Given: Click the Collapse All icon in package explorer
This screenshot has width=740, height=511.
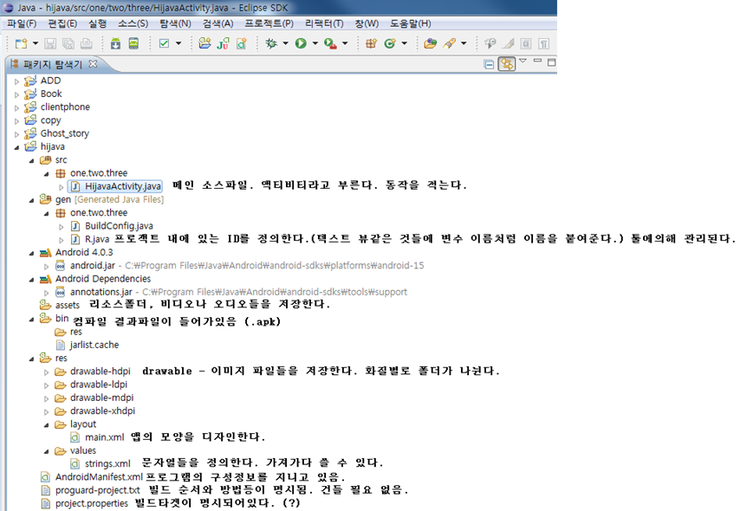Looking at the screenshot, I should tap(489, 64).
